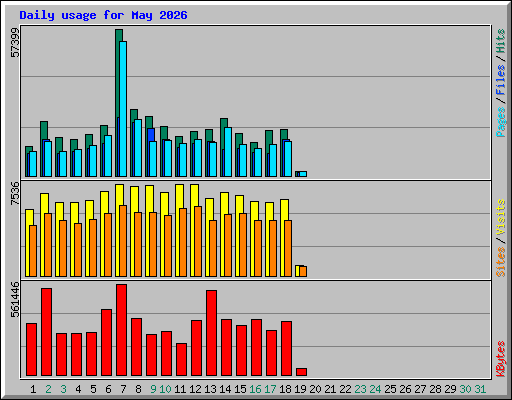
Task: Click the red KBytes bar for day 2
Action: coord(46,332)
